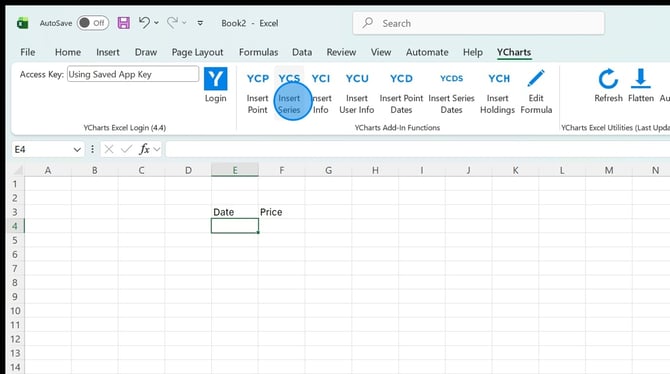Click YCS Insert Series
Image resolution: width=670 pixels, height=374 pixels.
click(289, 93)
